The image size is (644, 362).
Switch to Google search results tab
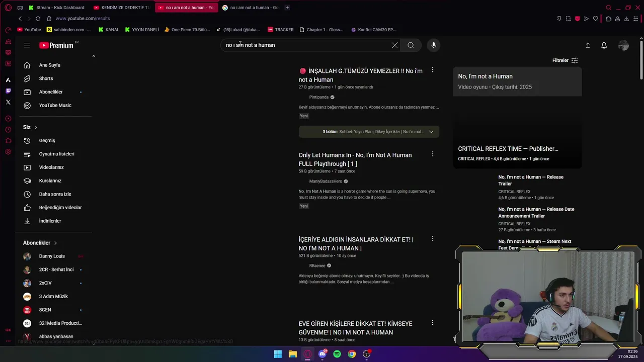(250, 8)
